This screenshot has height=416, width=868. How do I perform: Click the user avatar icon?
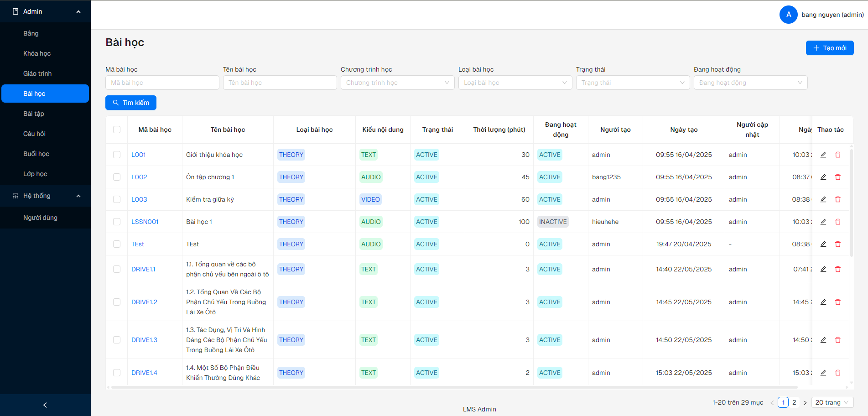(788, 15)
